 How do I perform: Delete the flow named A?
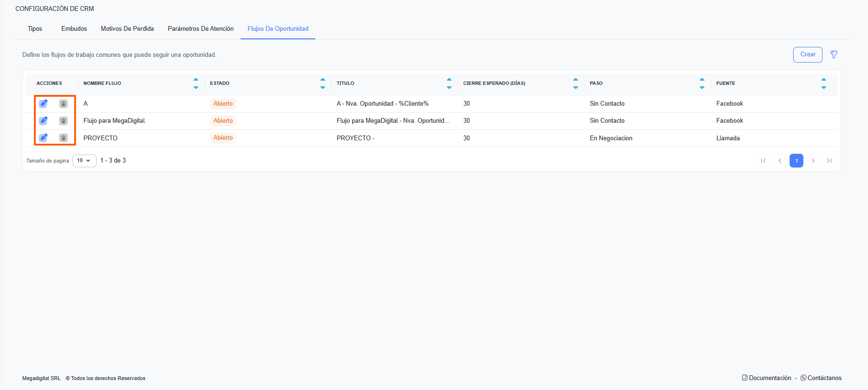click(x=63, y=104)
